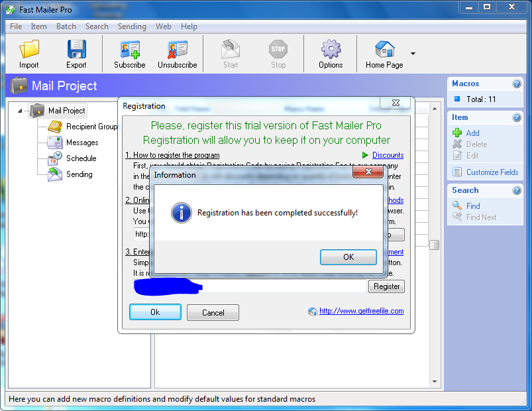532x411 pixels.
Task: Open the Discounts link
Action: point(388,155)
